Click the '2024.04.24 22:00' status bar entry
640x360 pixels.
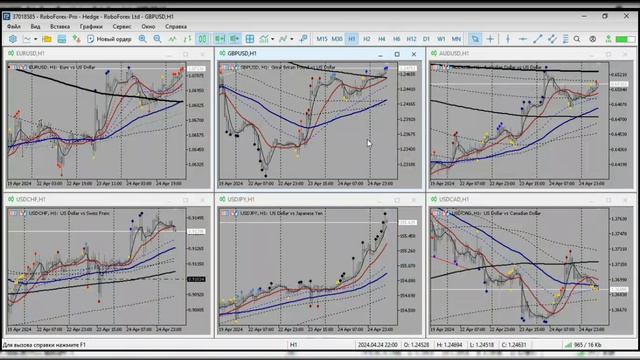pos(377,345)
